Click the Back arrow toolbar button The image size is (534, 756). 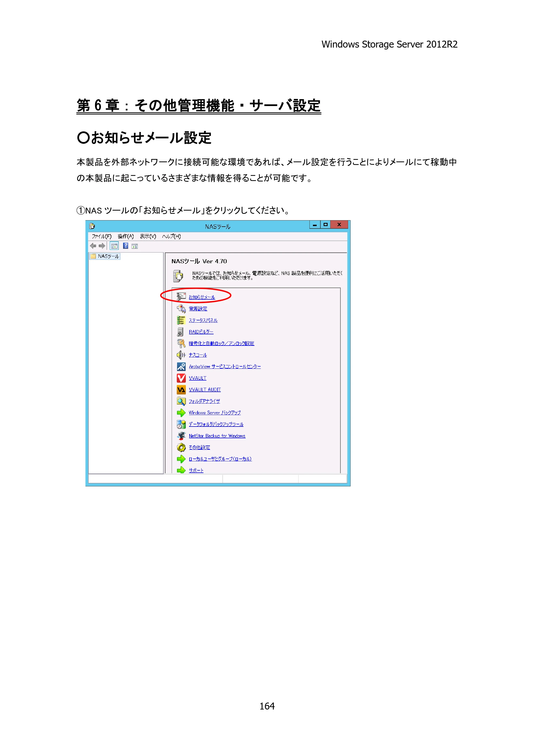click(93, 246)
